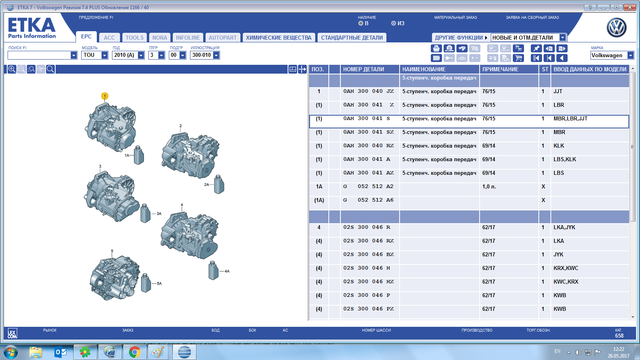Select the НАЛИЧИЕ В radio button
The image size is (640, 360).
tap(360, 23)
